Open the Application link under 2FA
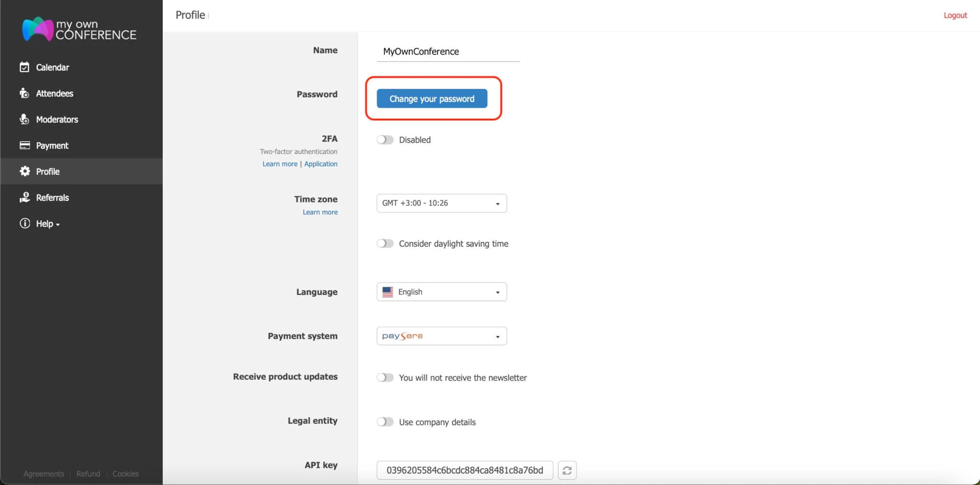 tap(321, 164)
